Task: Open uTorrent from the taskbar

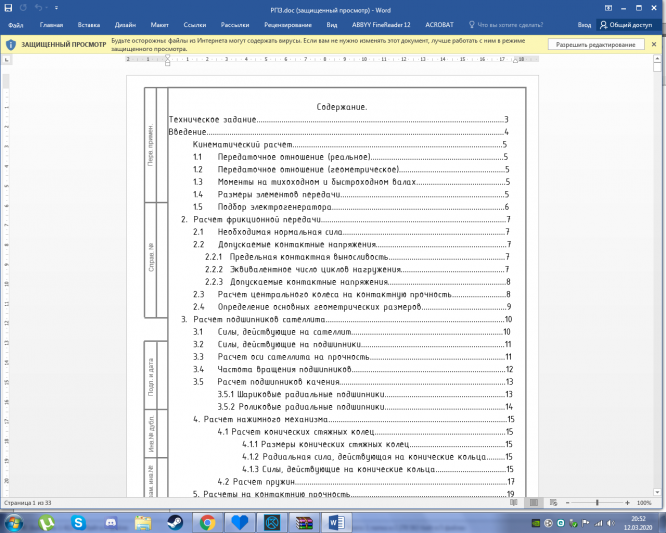Action: [46, 523]
